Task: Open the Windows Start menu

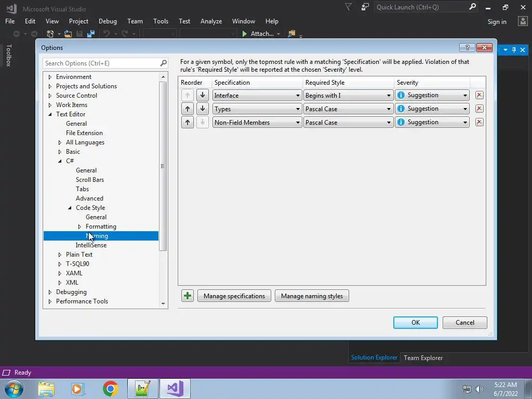Action: tap(14, 389)
